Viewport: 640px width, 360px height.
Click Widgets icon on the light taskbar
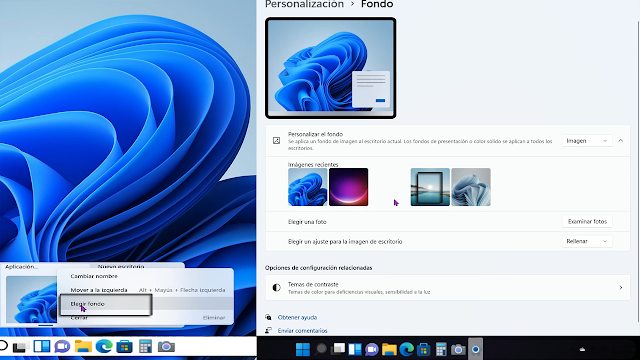[42, 347]
